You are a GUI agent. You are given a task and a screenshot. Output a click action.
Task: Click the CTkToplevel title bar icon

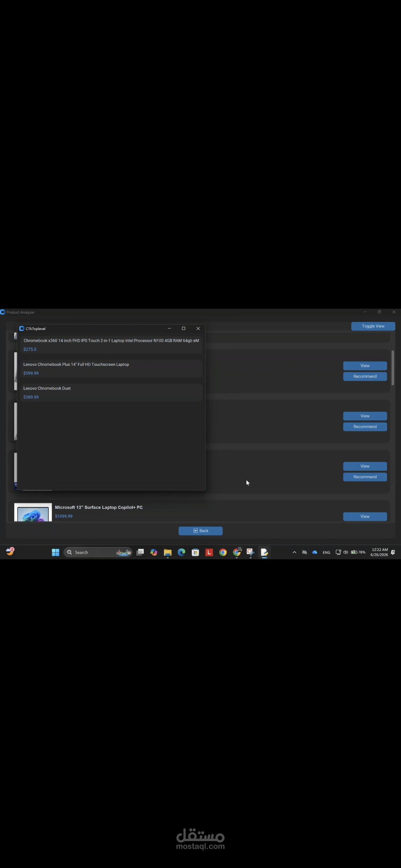[x=22, y=329]
